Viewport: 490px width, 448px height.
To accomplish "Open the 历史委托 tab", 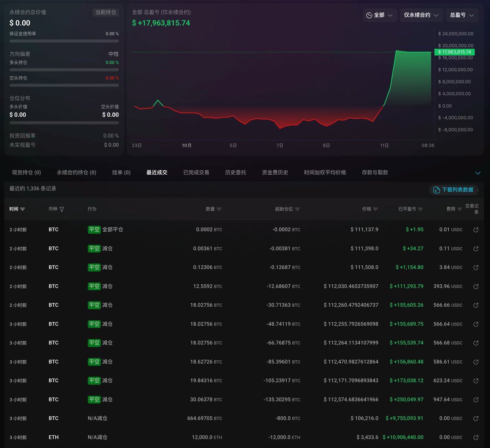I will point(236,173).
